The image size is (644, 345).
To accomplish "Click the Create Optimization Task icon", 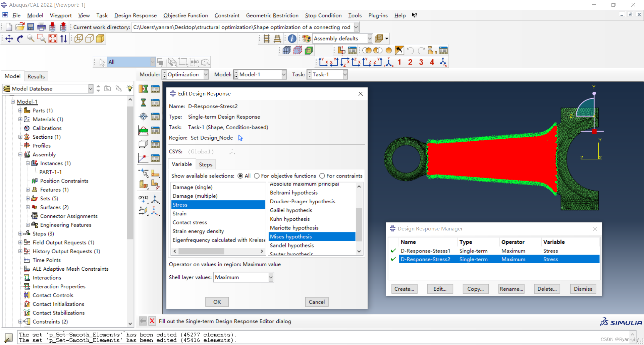I will [144, 89].
